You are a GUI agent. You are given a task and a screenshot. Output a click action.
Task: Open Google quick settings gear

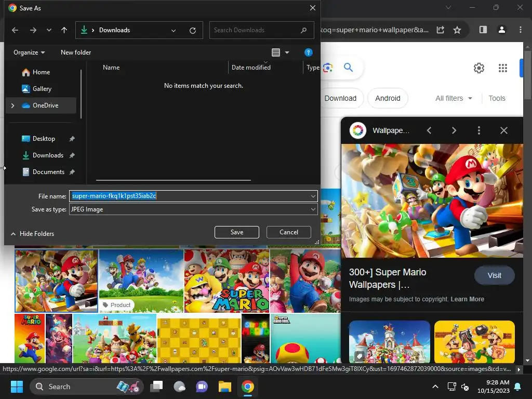coord(478,68)
